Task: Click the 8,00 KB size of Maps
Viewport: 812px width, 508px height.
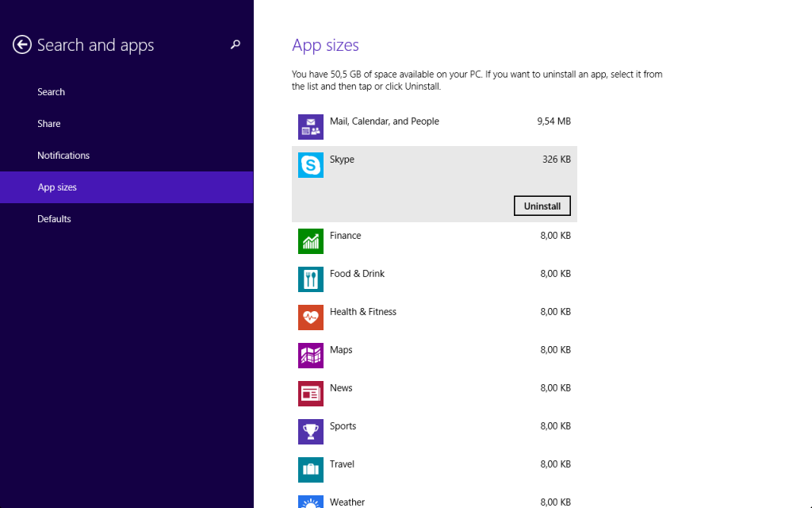Action: pos(555,350)
